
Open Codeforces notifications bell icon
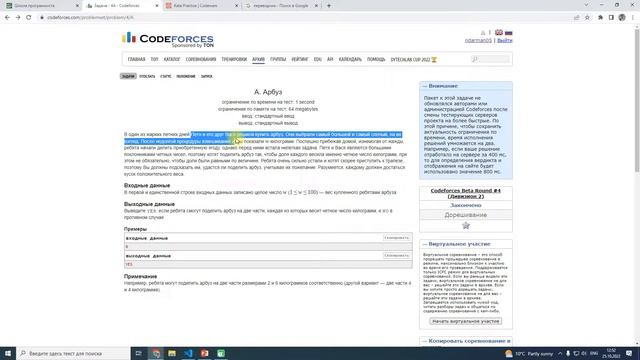pyautogui.click(x=483, y=33)
